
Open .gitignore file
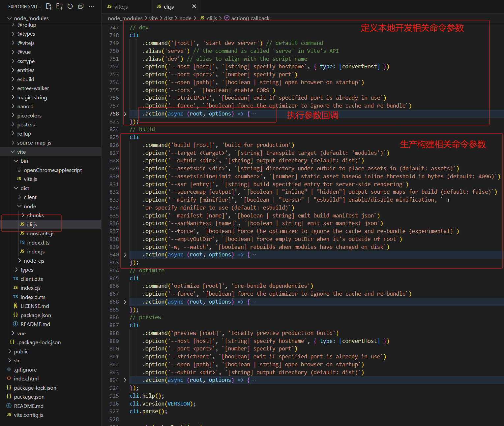pos(50,370)
